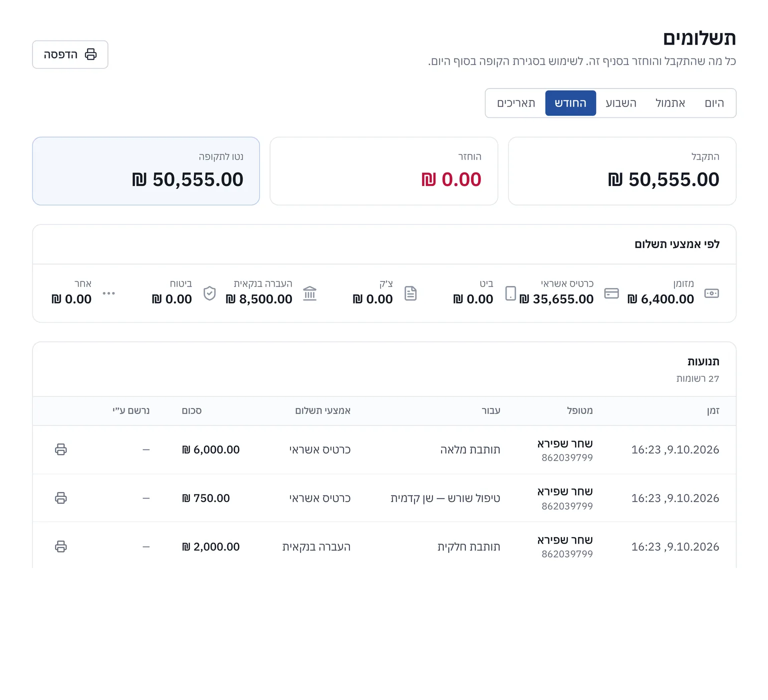Select the אתמול period tab
The width and height of the screenshot is (768, 700).
[x=670, y=103]
